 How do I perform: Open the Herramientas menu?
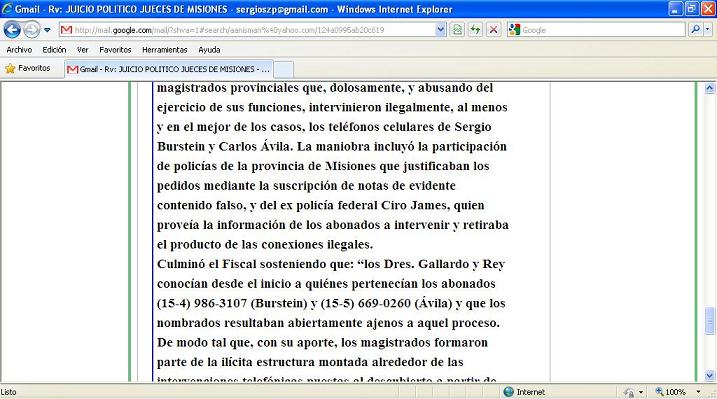[x=165, y=50]
